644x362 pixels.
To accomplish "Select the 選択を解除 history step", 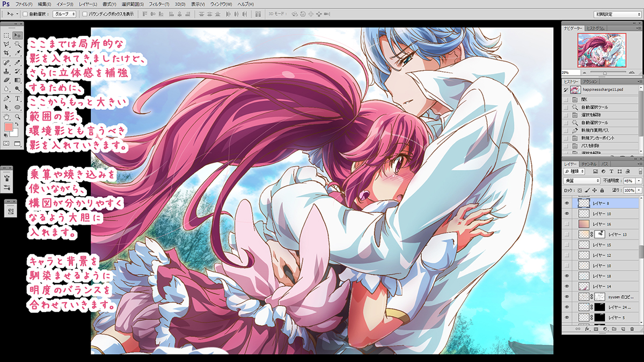I will [588, 115].
